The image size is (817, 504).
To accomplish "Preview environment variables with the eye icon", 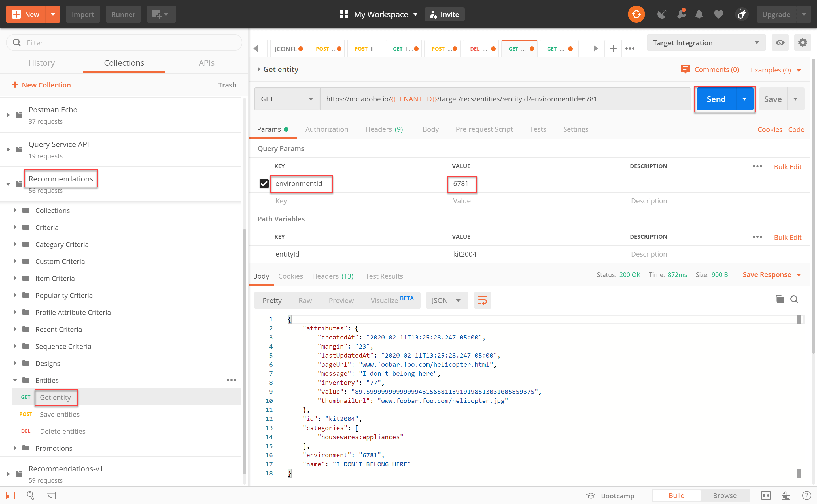I will click(780, 42).
